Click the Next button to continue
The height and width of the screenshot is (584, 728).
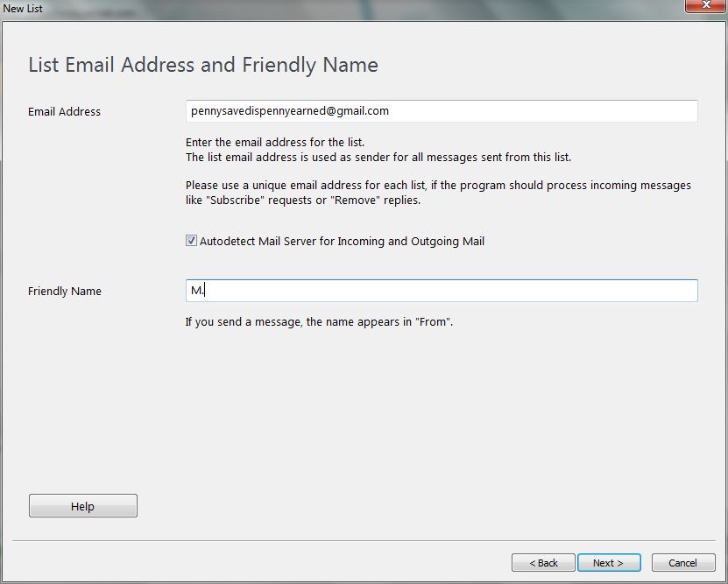(609, 562)
